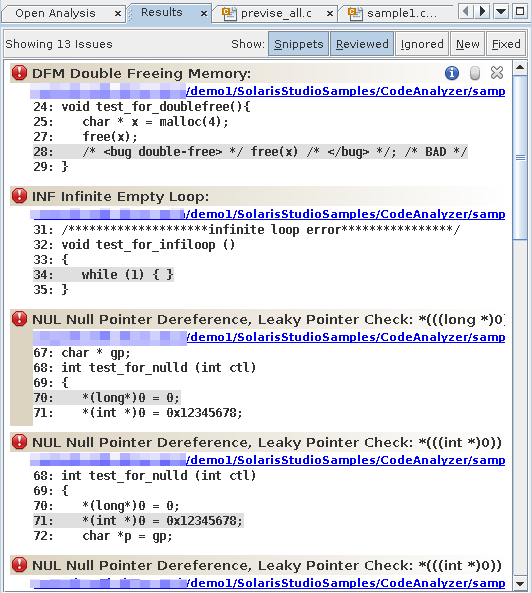Maximize the editor window with the square button
Viewport: 532px width, 593px height.
520,11
